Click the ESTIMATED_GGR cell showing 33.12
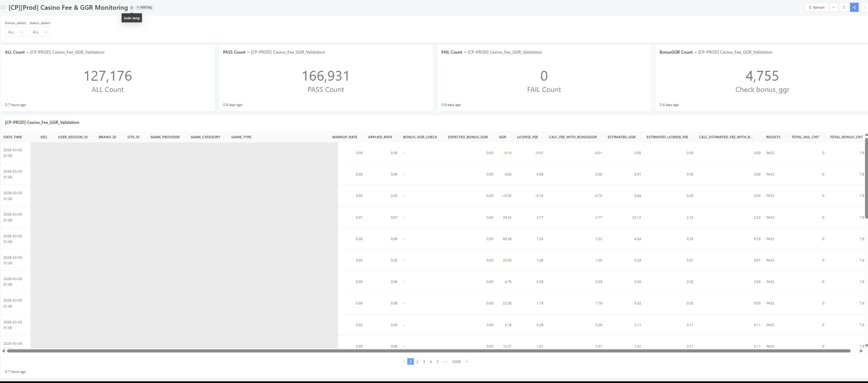 click(636, 218)
